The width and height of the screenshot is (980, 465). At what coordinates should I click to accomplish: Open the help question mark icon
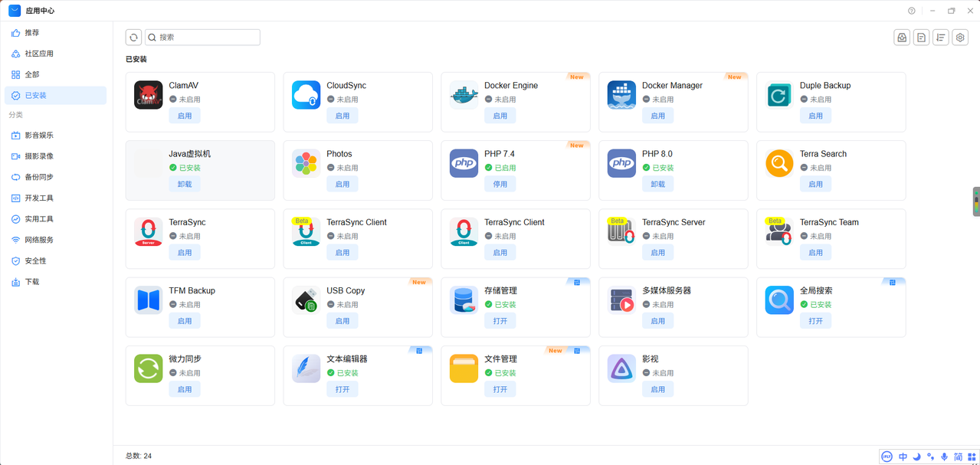(x=912, y=11)
